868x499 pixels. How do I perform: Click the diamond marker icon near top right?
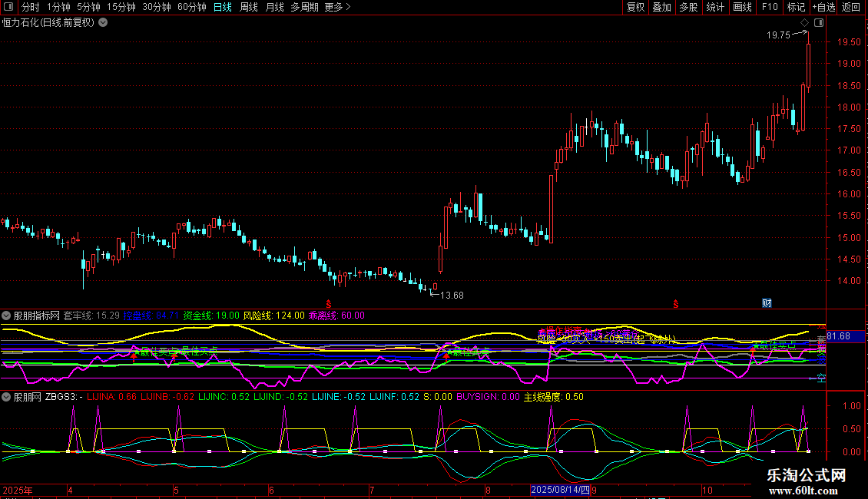coord(804,22)
